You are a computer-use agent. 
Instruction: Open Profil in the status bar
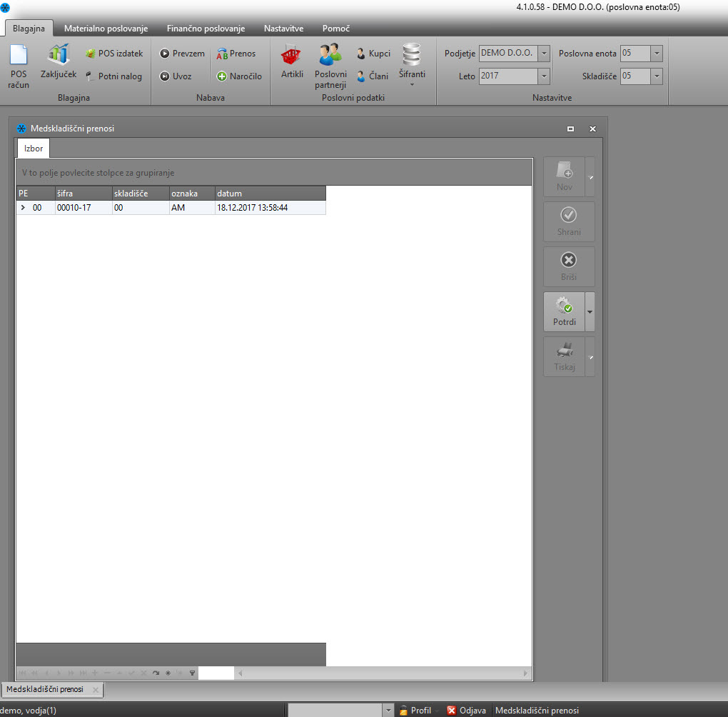click(415, 710)
